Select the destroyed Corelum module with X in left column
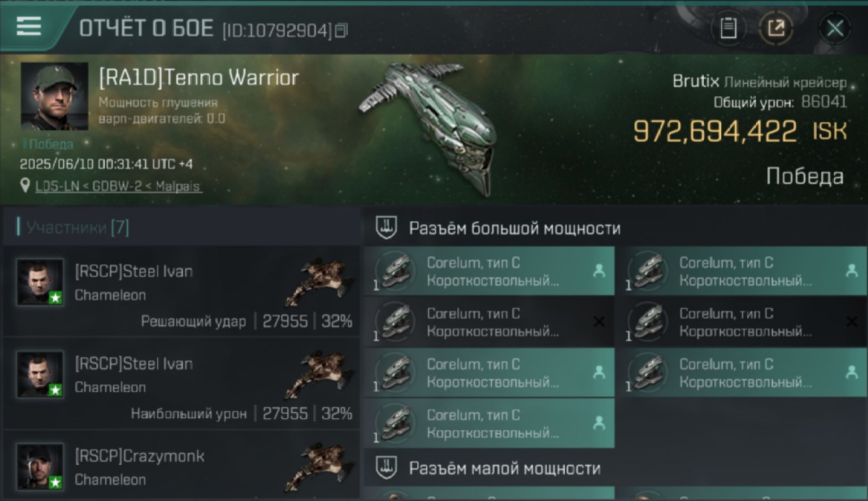 click(489, 322)
